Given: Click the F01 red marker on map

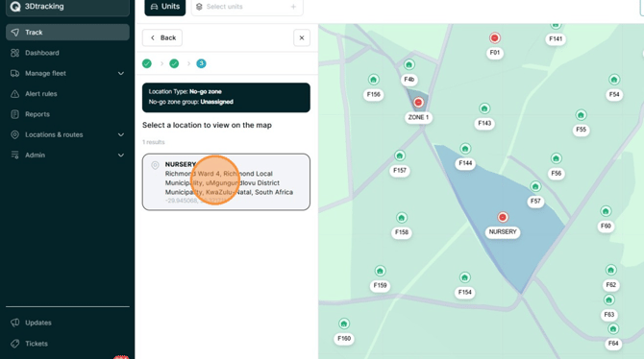Looking at the screenshot, I should tap(494, 38).
